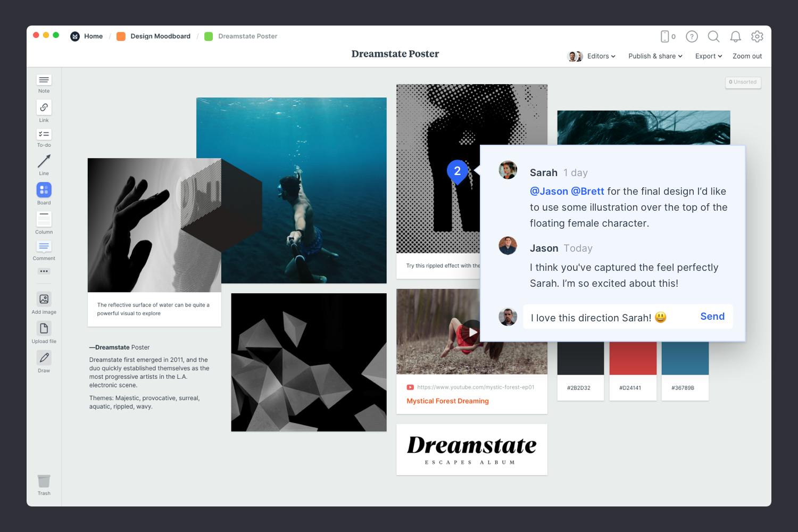Select the Comment tool
Screen dimensions: 798x532
point(44,247)
